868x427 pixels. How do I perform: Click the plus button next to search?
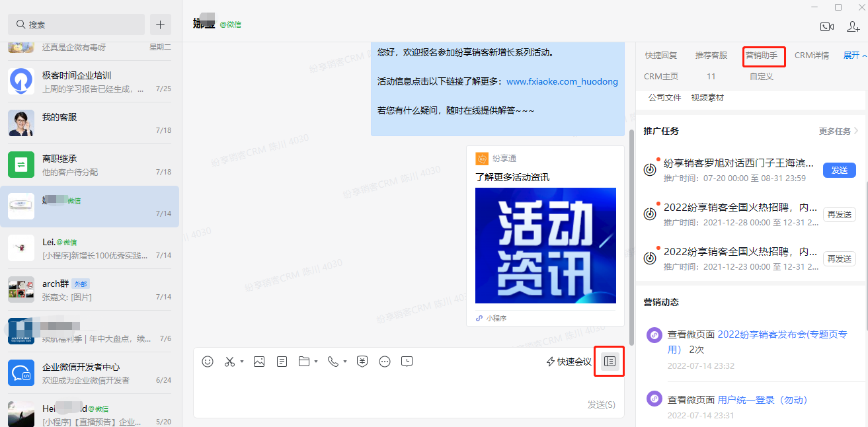pyautogui.click(x=161, y=24)
